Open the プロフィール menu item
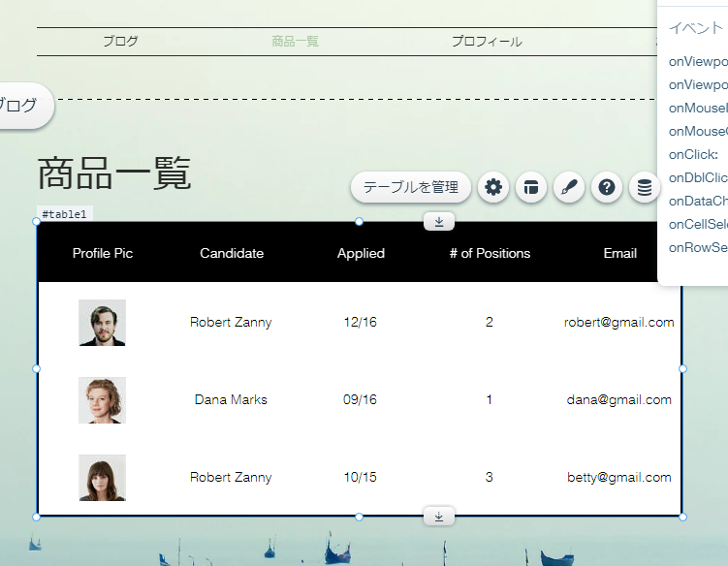 [487, 42]
